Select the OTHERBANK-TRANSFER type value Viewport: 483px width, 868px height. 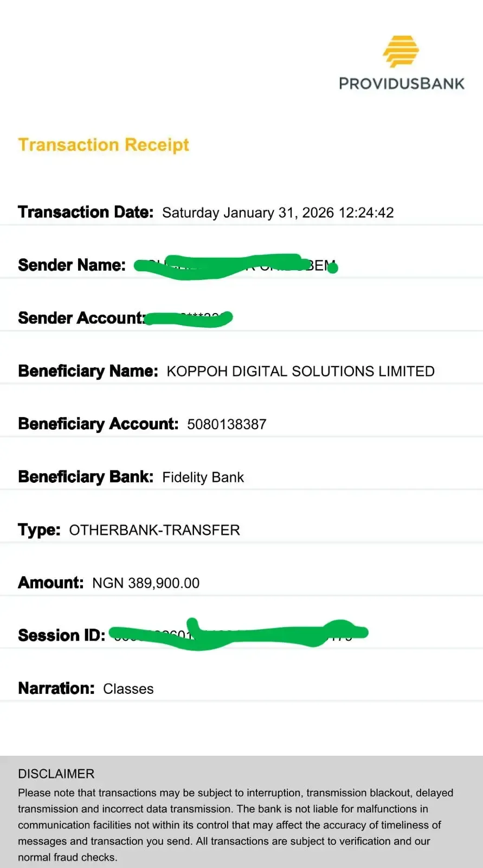coord(154,530)
